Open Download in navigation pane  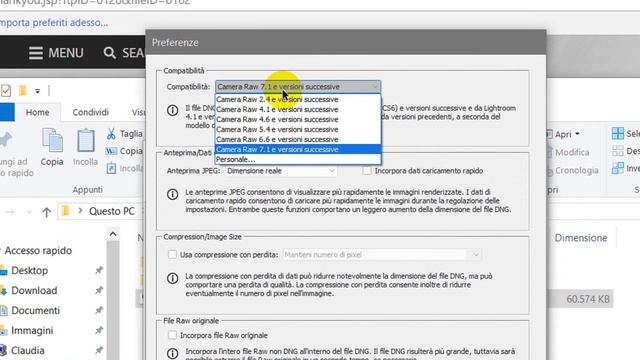tap(34, 291)
